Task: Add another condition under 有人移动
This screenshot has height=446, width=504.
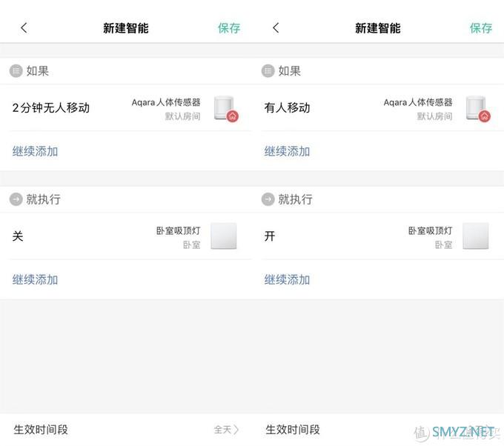Action: coord(287,151)
